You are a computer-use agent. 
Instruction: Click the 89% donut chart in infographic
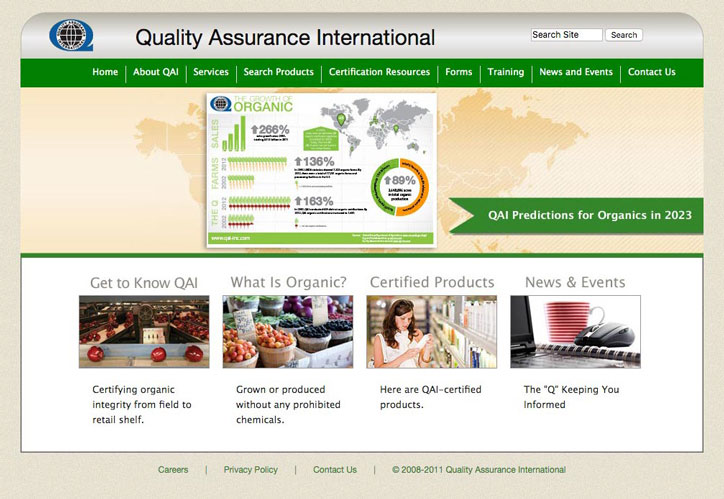(x=400, y=187)
